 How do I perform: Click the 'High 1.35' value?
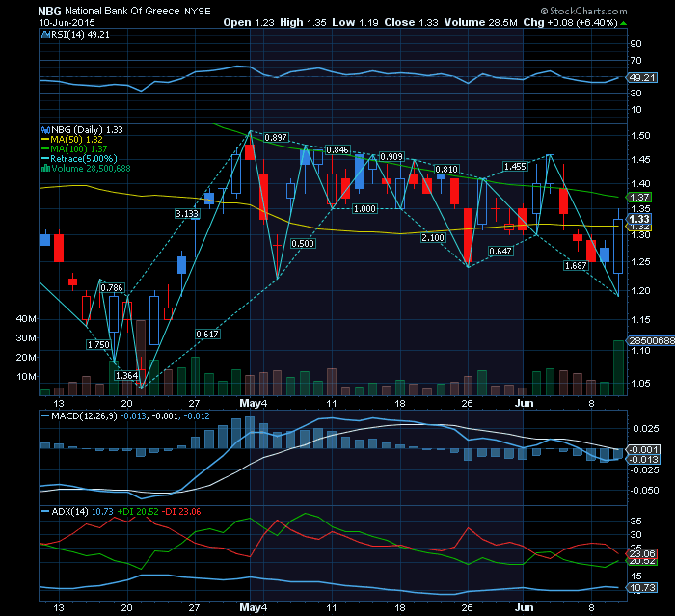(303, 23)
